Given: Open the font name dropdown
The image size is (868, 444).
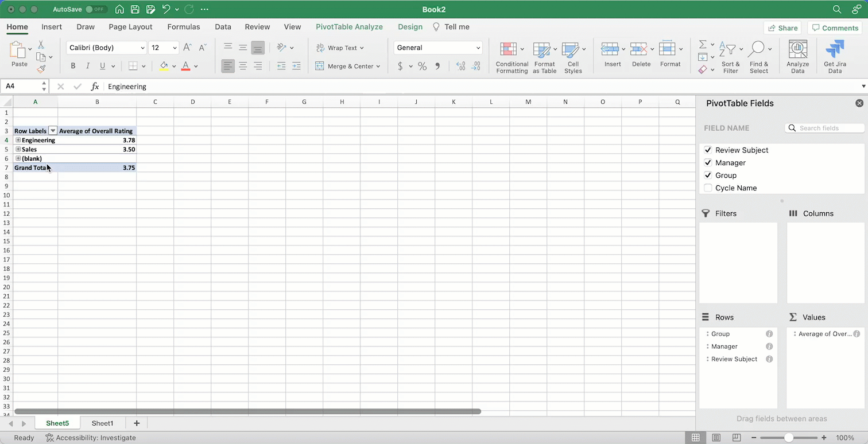Looking at the screenshot, I should point(142,48).
